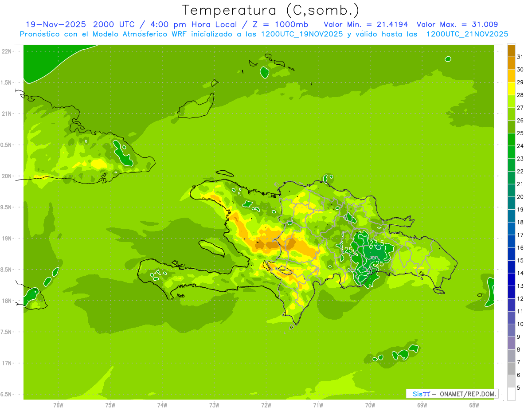Select the title "Temperatura (C,somb.)"
The width and height of the screenshot is (532, 411).
click(x=271, y=10)
